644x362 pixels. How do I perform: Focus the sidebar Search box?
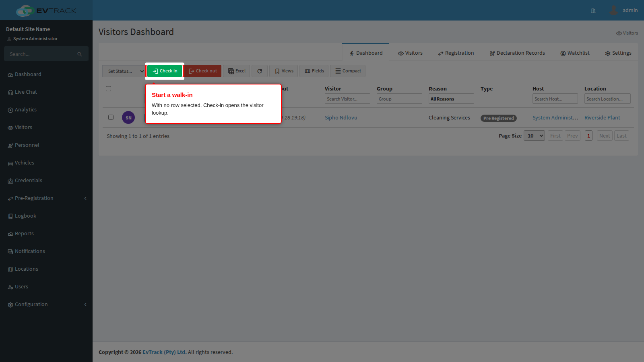[x=40, y=54]
